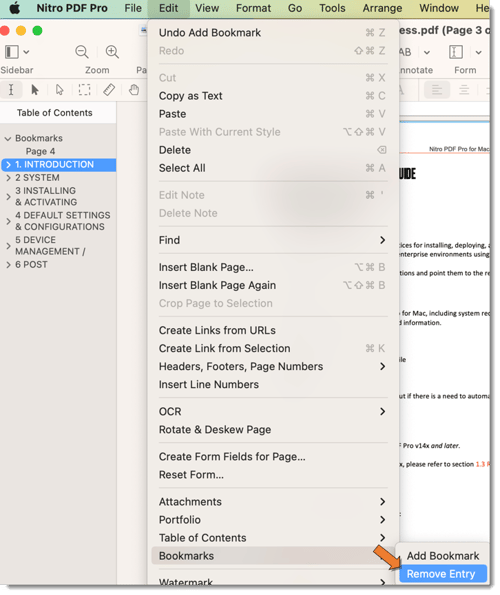
Task: Open Headers, Footers, Page Numbers submenu
Action: (x=272, y=367)
